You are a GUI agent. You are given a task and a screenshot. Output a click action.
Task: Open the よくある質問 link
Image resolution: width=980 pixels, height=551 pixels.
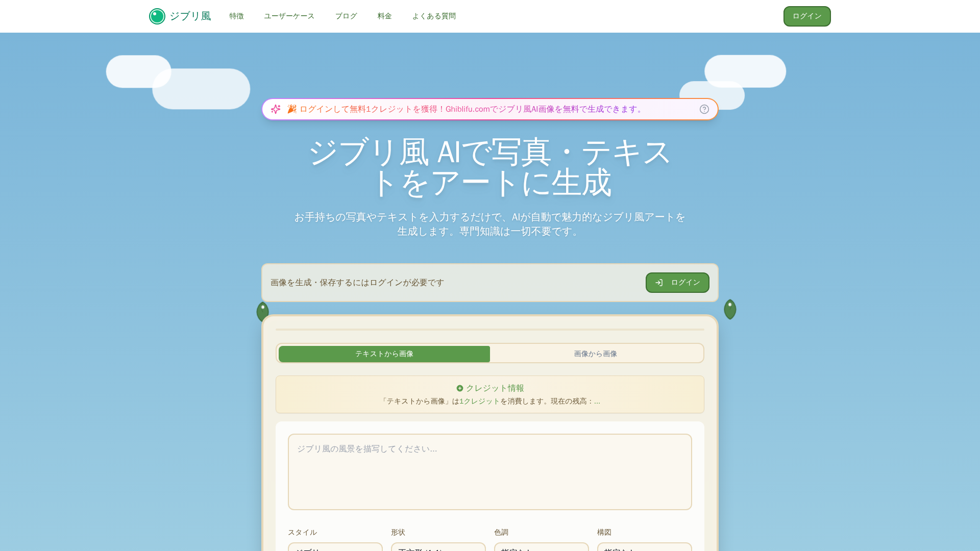click(434, 16)
